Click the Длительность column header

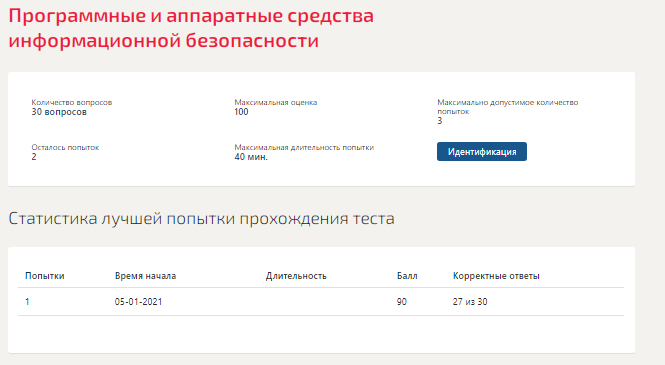coord(296,276)
